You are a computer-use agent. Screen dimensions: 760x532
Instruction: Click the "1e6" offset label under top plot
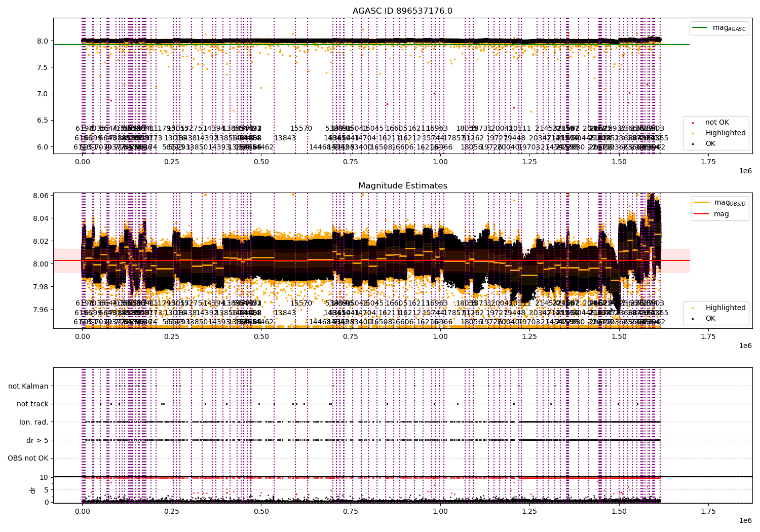point(745,171)
